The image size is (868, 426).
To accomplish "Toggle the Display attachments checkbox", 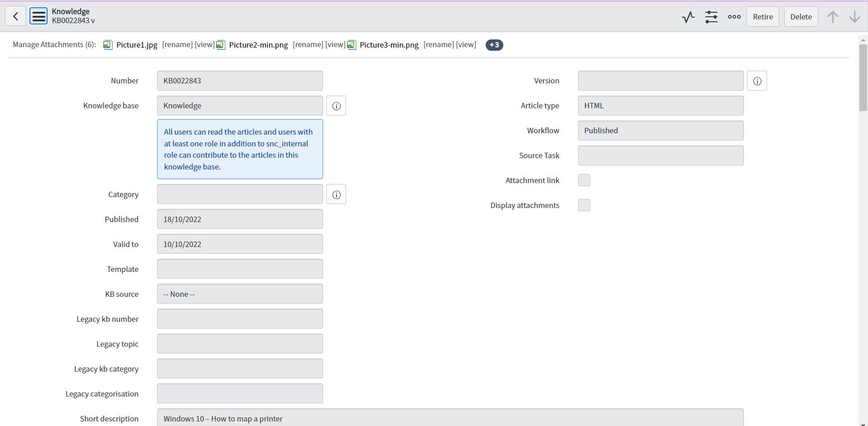I will [584, 205].
